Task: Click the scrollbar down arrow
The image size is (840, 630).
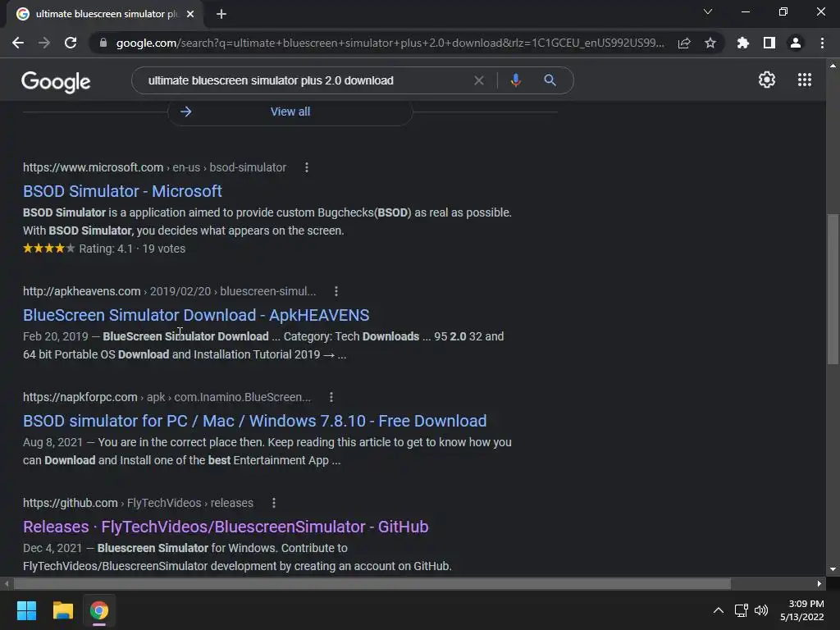Action: tap(833, 569)
